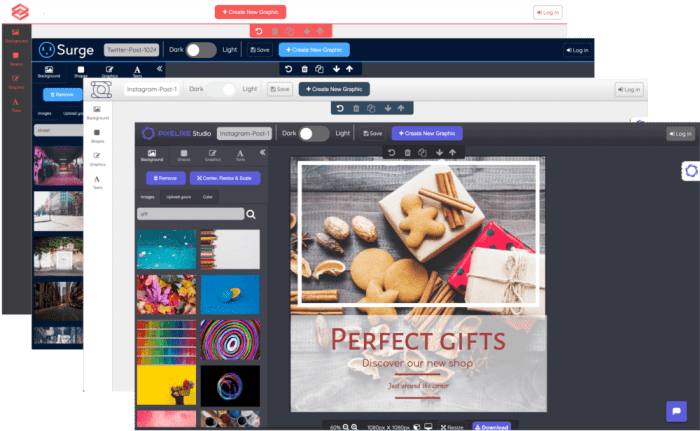Select Background tab in Pixelixe Studio panel
700x431 pixels.
(x=152, y=155)
